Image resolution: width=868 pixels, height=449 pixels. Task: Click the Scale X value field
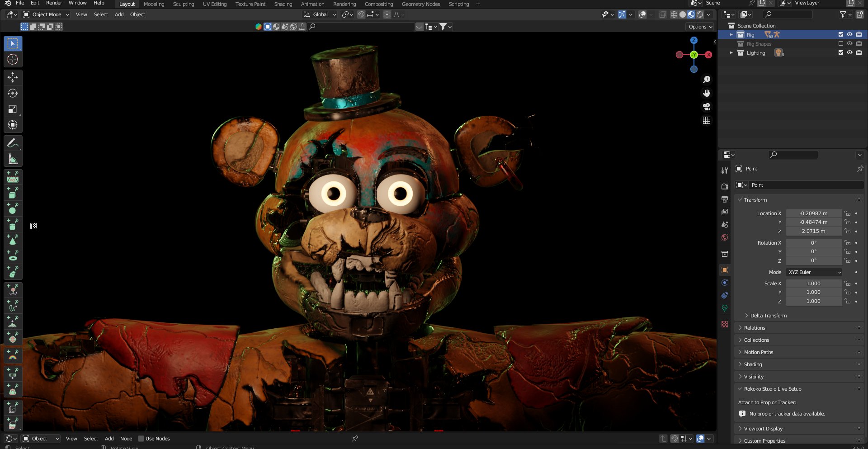coord(814,284)
